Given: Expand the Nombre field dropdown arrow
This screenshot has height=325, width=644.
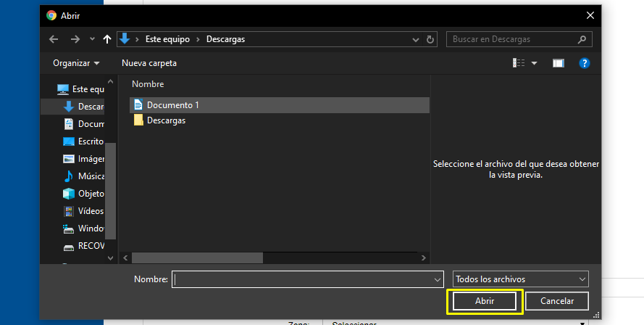Looking at the screenshot, I should (437, 279).
